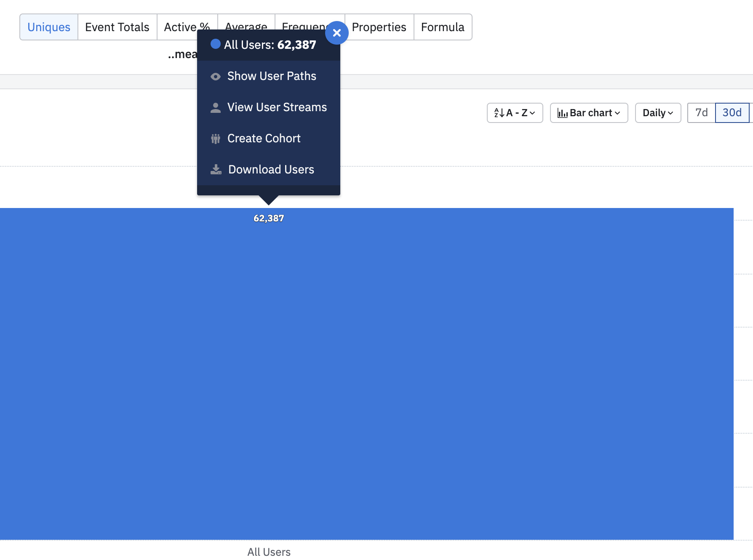Switch to the Formula tab
The image size is (753, 560).
[x=443, y=27]
